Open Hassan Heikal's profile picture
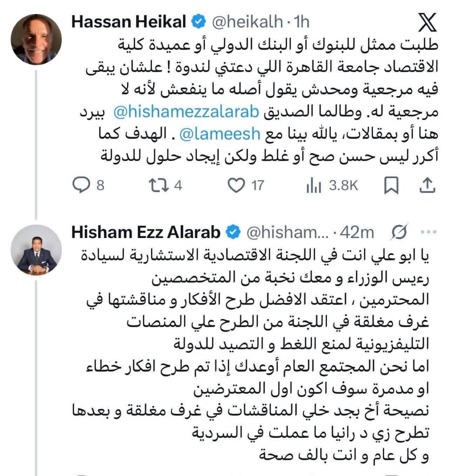 coord(36,37)
